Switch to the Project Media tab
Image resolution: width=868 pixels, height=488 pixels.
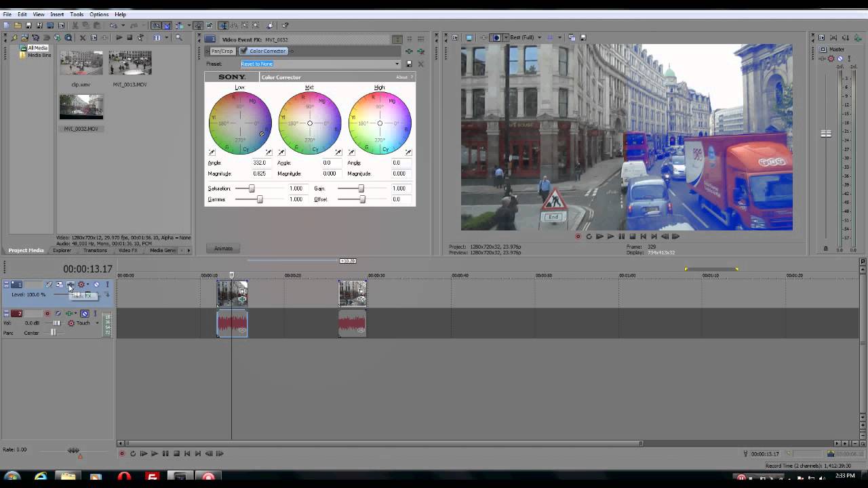26,251
